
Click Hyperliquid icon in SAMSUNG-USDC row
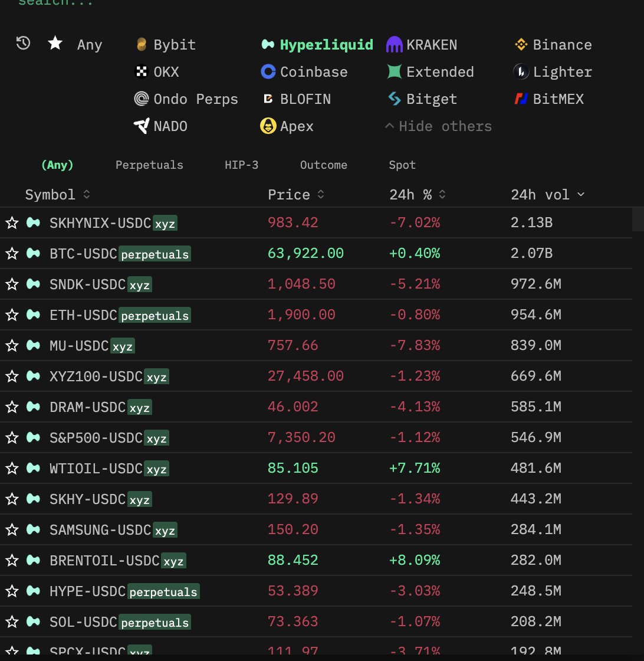(x=33, y=529)
